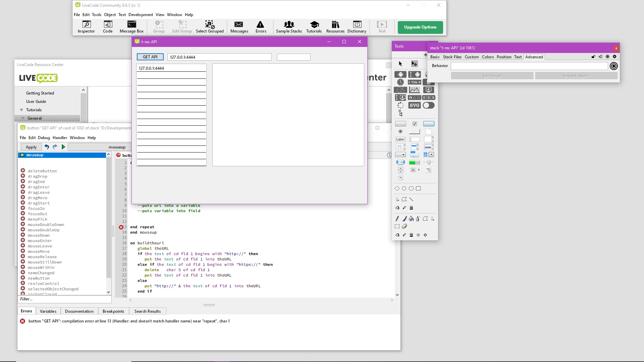Click the combo box control in Tools palette
This screenshot has height=362, width=644.
[429, 155]
